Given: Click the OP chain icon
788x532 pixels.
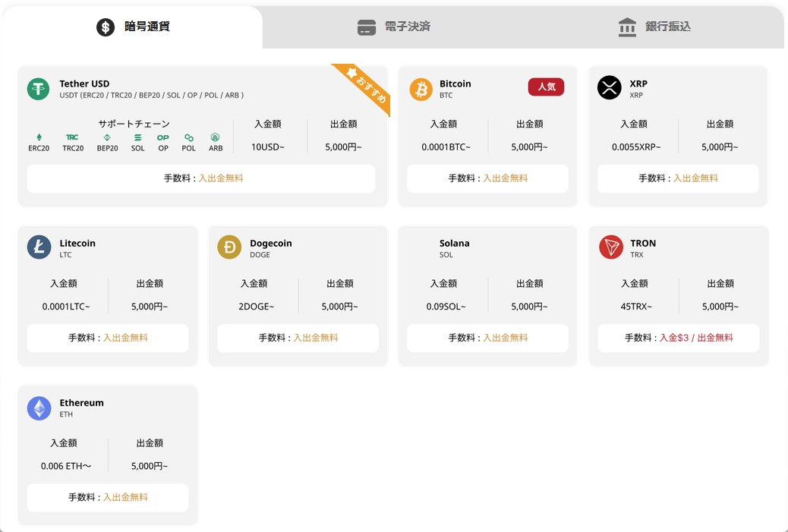Looking at the screenshot, I should click(x=162, y=137).
